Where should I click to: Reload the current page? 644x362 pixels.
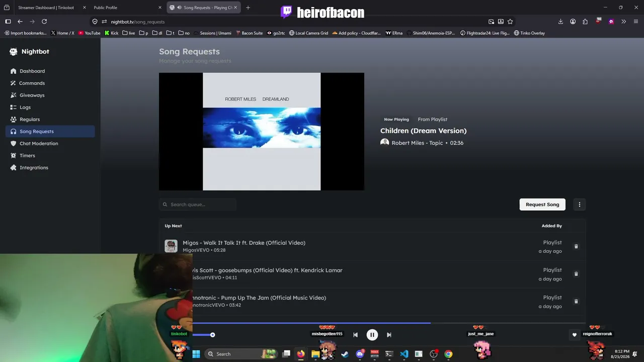[44, 22]
